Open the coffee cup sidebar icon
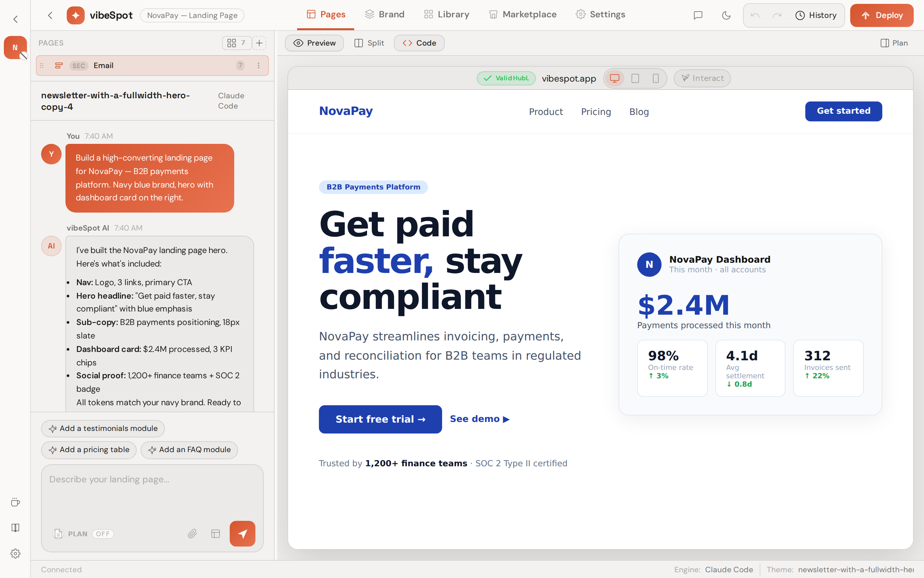Image resolution: width=924 pixels, height=578 pixels. point(15,502)
